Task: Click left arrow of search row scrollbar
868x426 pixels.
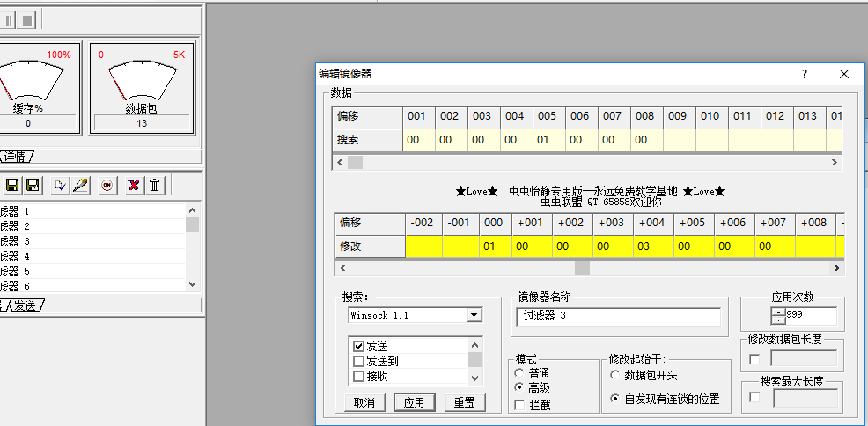Action: 340,162
